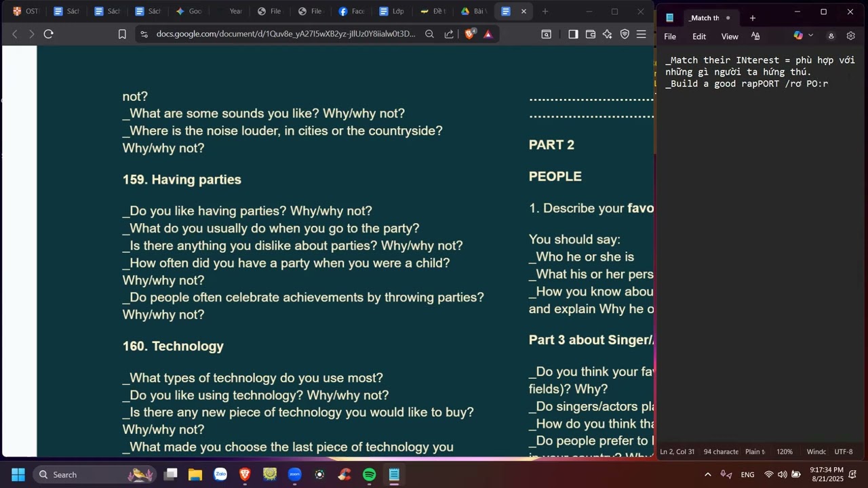Open the Brave Shields lion icon
Viewport: 868px width, 488px height.
point(469,34)
